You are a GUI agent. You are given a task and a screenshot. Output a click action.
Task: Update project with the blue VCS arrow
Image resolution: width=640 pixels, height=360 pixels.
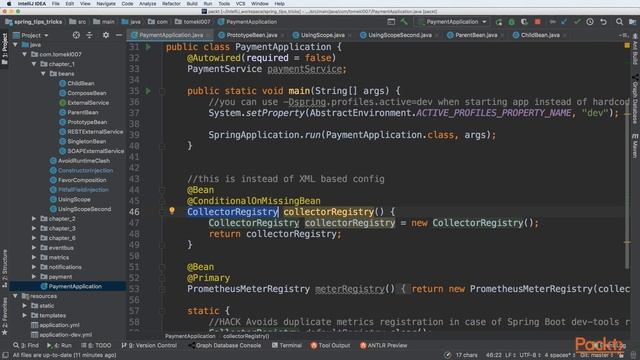pyautogui.click(x=564, y=22)
